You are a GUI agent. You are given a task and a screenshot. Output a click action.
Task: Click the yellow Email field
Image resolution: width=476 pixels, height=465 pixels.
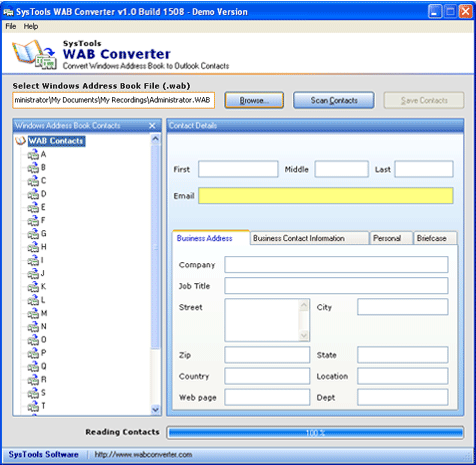pos(326,196)
